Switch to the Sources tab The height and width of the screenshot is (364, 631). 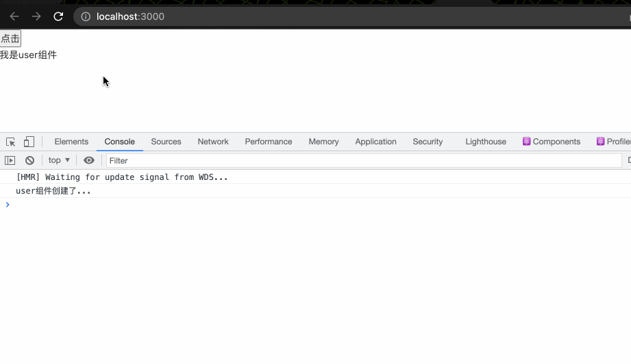pos(166,142)
